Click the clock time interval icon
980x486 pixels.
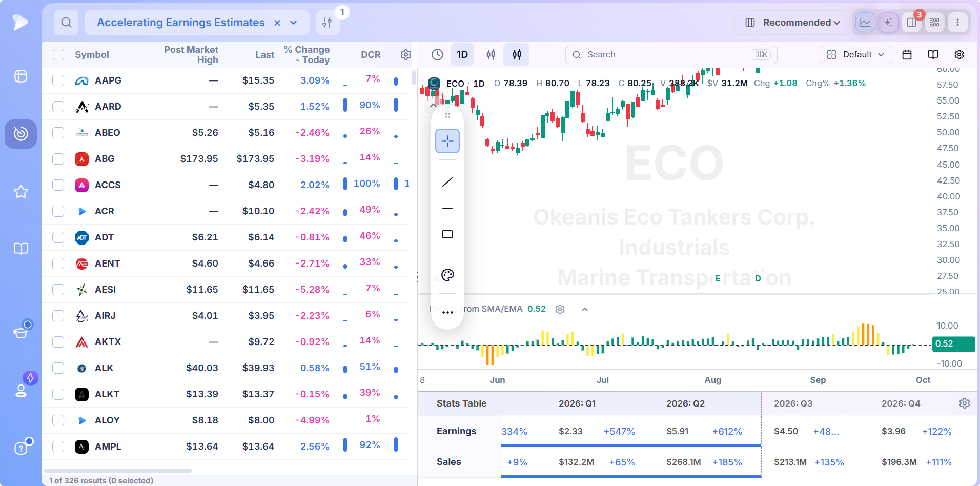click(x=437, y=55)
